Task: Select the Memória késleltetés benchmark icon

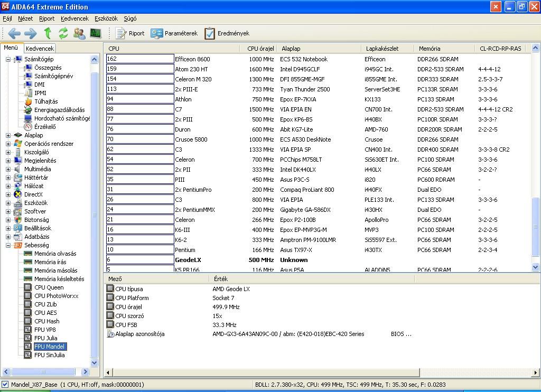Action: [28, 279]
